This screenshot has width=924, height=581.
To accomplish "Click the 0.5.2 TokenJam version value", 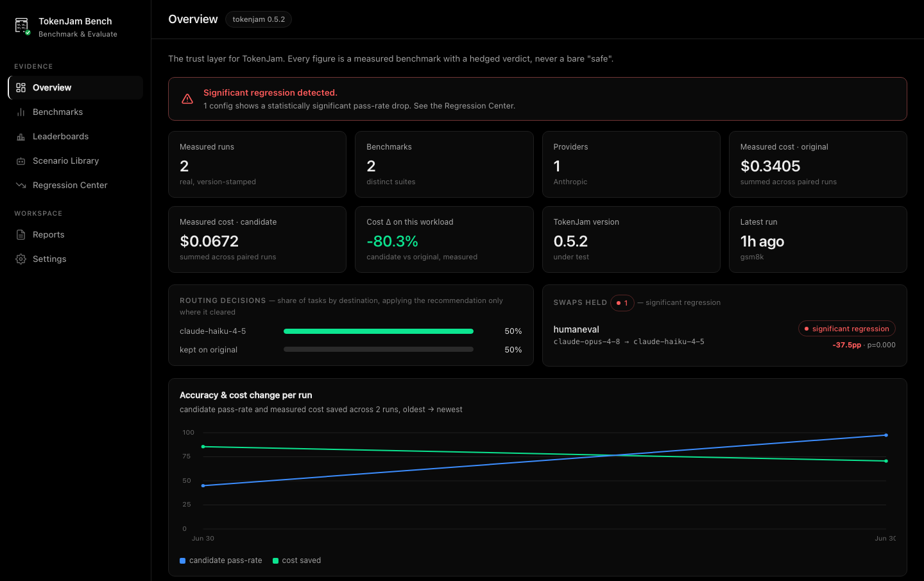I will click(x=570, y=241).
